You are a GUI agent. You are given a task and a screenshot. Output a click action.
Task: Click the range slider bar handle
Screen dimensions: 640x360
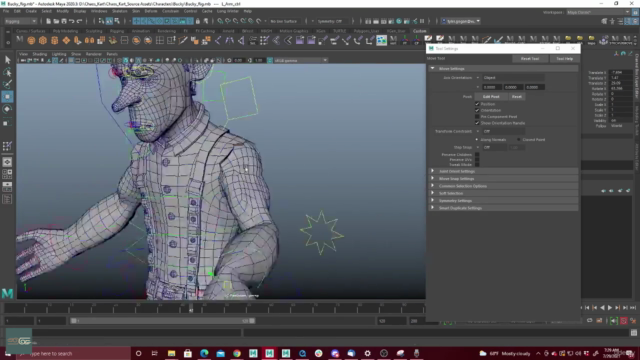pyautogui.click(x=162, y=321)
